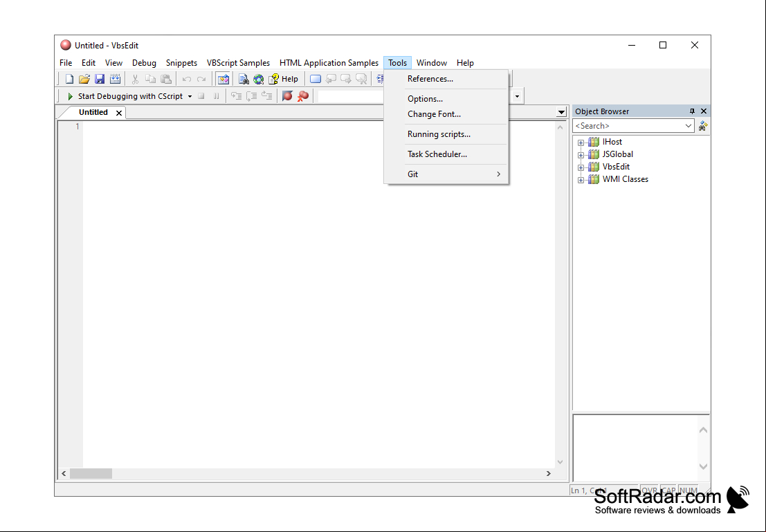
Task: Click the blue rectangle bookmark icon
Action: tap(316, 79)
